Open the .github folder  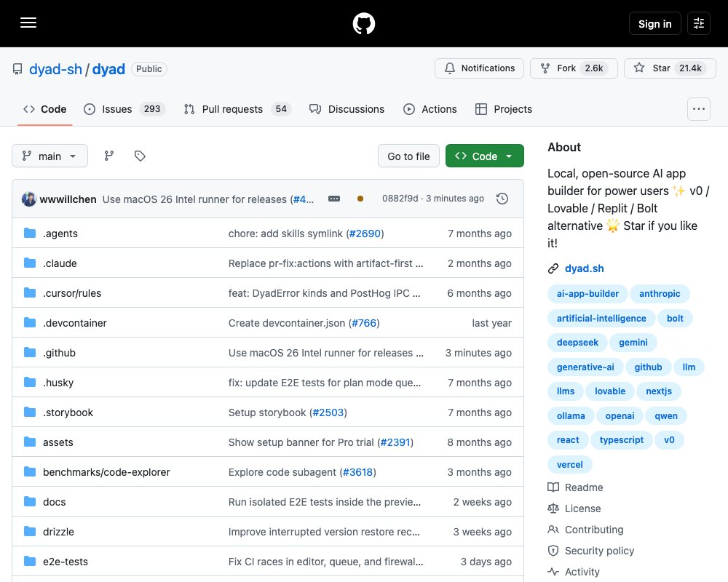point(60,353)
